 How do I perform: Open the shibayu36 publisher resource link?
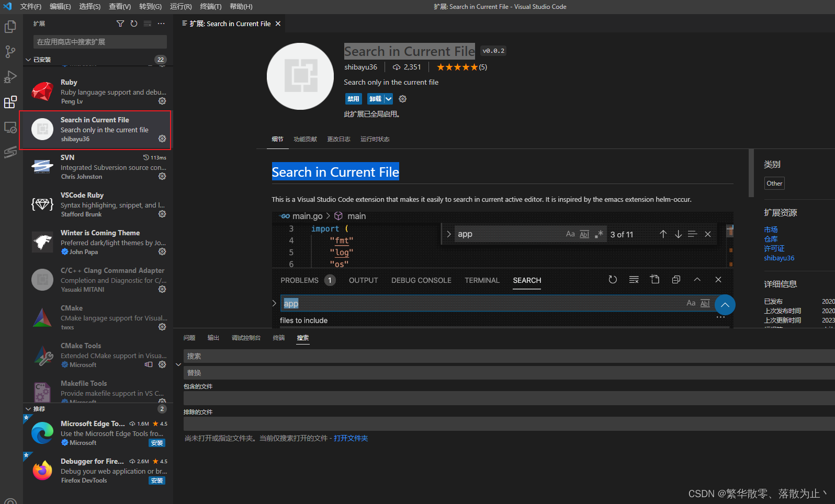pyautogui.click(x=779, y=258)
